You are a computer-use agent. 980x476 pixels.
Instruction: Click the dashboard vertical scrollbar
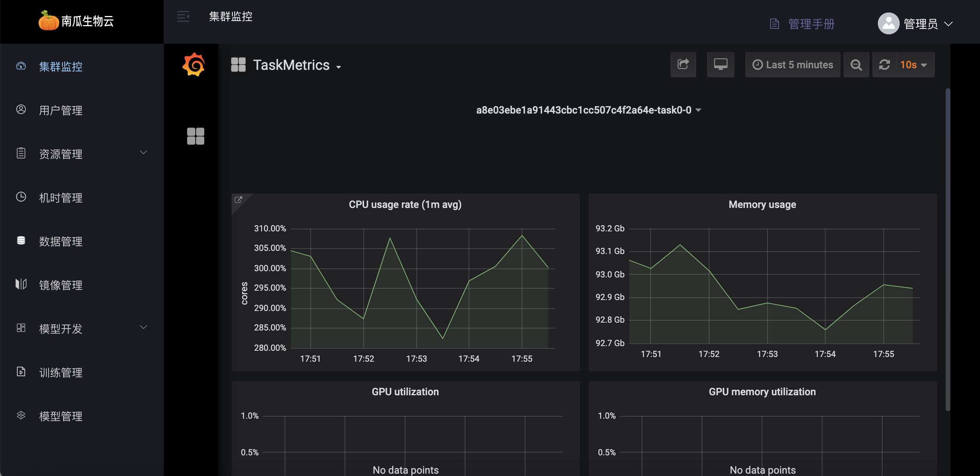[948, 250]
